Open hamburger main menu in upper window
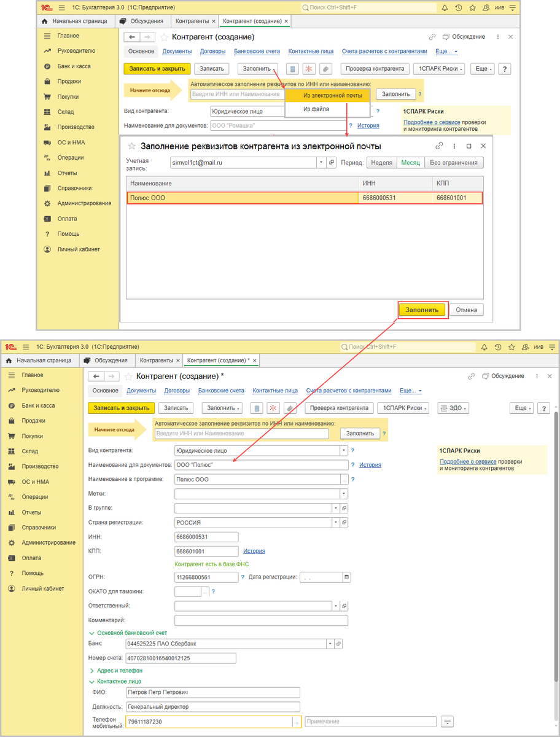The image size is (560, 737). click(x=61, y=8)
